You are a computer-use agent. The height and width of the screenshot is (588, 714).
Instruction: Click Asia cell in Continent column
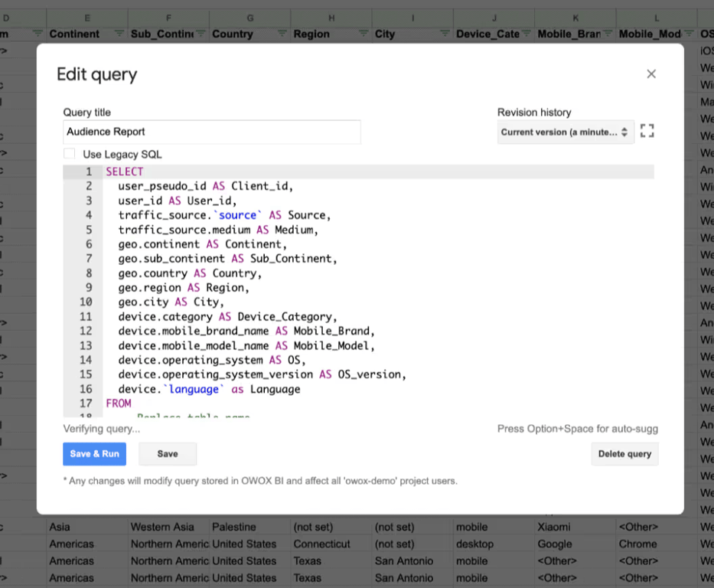coord(87,527)
